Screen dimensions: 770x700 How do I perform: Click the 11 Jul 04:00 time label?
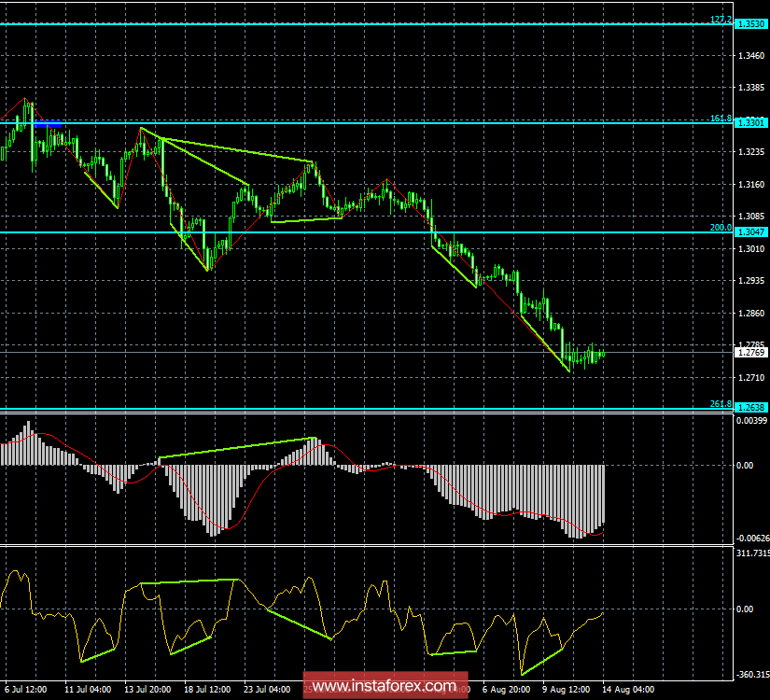[86, 690]
